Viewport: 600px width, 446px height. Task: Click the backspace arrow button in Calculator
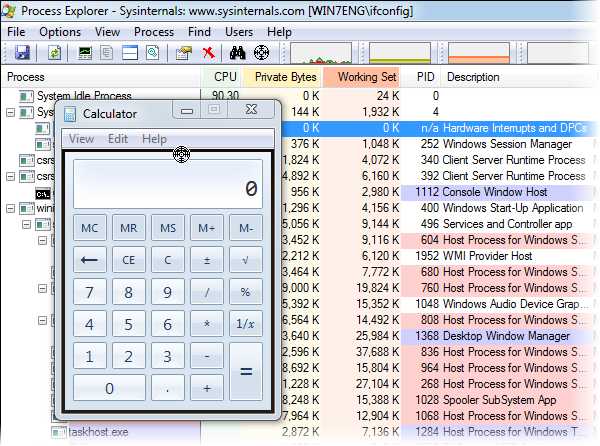pos(90,260)
